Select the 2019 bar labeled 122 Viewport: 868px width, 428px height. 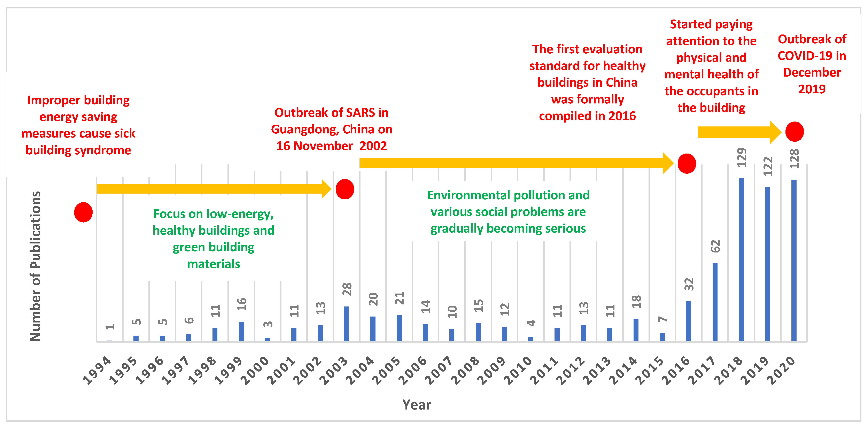(768, 264)
